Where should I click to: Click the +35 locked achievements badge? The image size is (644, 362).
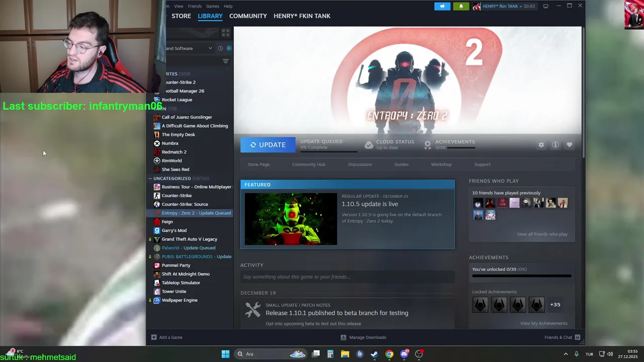(x=555, y=305)
